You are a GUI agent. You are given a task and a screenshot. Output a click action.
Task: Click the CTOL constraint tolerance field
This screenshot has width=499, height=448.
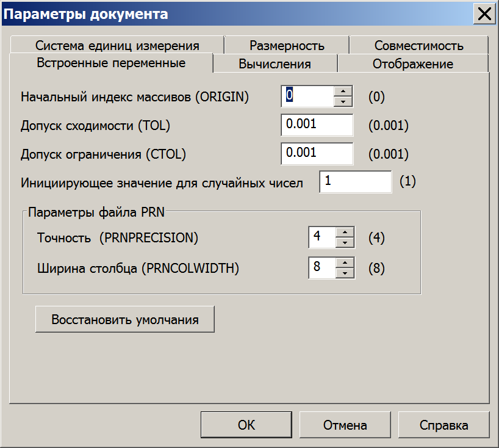(x=317, y=153)
